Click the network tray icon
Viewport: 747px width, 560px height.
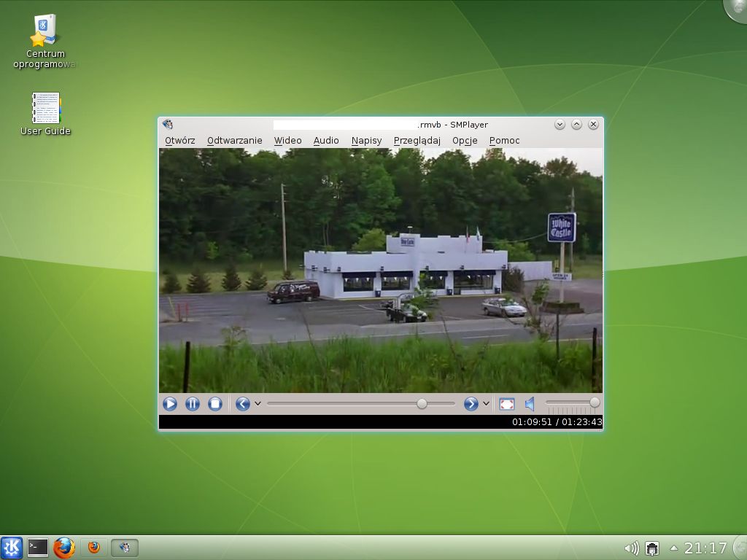(652, 548)
